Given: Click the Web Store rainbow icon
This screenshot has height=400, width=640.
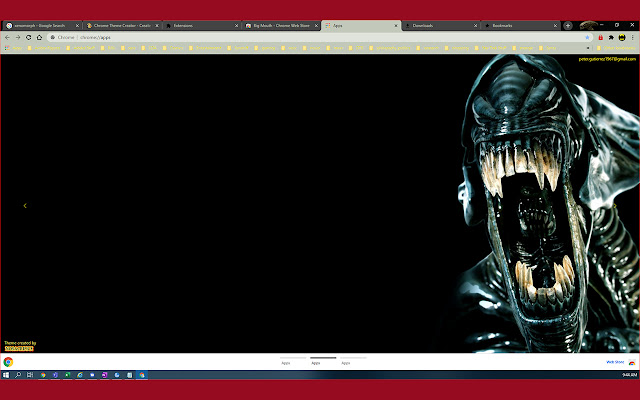Looking at the screenshot, I should (632, 362).
